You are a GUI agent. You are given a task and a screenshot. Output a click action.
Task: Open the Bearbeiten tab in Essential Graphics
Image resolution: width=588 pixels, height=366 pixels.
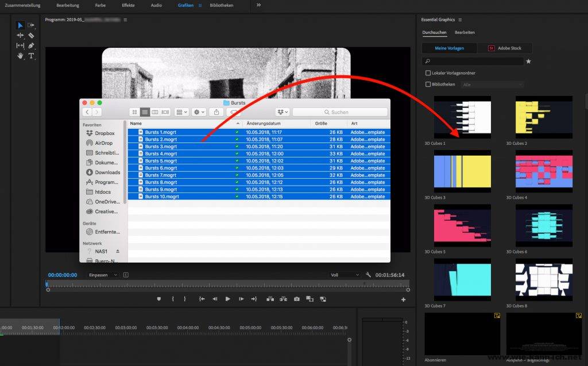tap(465, 33)
